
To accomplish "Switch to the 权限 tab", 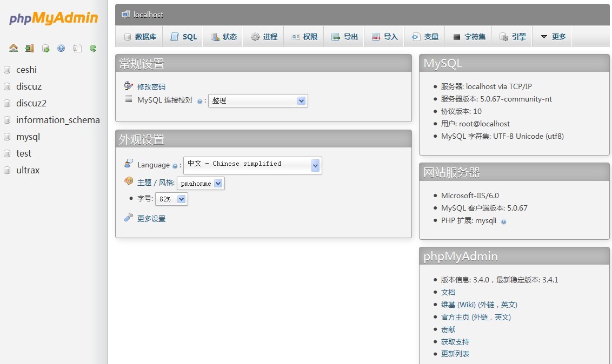I will pyautogui.click(x=304, y=37).
